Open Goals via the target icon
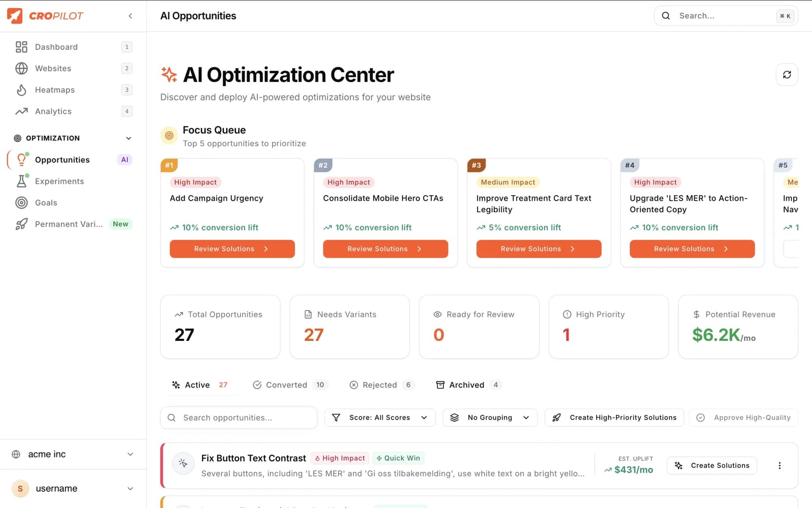Screen dimensions: 812x508 pos(21,202)
